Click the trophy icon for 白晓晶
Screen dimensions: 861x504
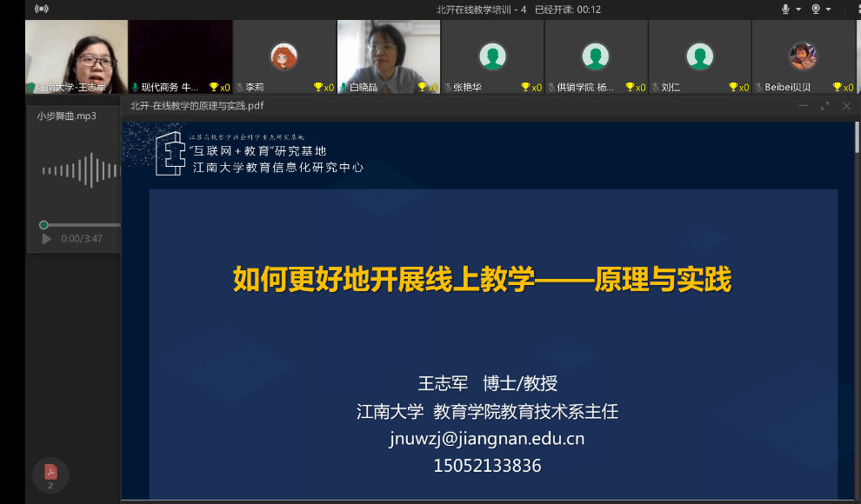pos(423,87)
